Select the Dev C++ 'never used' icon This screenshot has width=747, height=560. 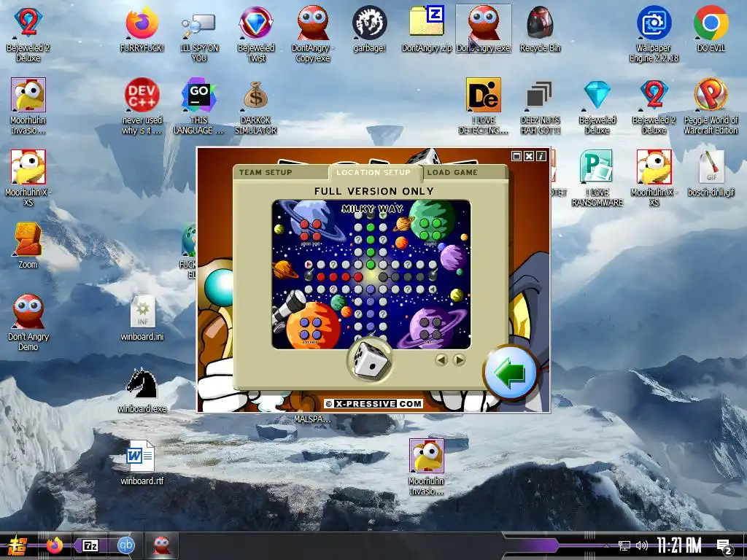[x=142, y=106]
